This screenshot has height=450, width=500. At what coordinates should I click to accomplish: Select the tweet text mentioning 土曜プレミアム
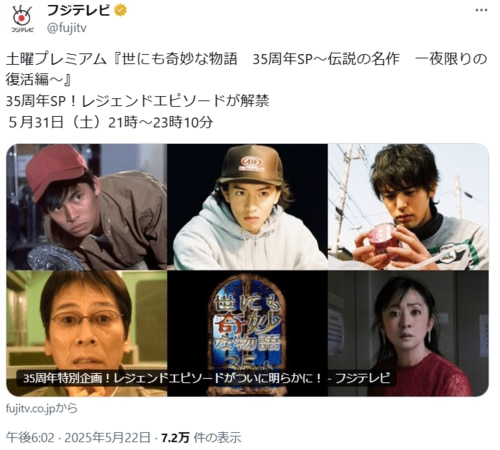click(x=247, y=69)
